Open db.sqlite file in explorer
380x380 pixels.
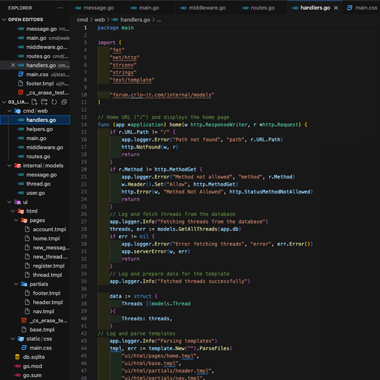(35, 357)
